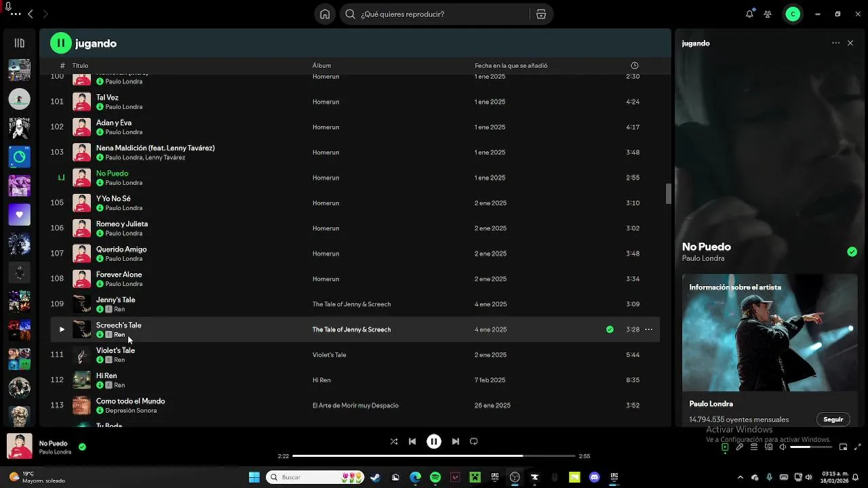Click the Seguir button for Paulo Londra

point(833,420)
